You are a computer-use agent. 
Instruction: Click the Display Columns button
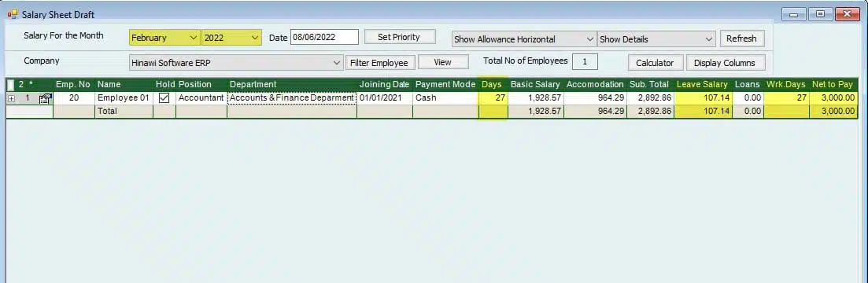click(725, 62)
